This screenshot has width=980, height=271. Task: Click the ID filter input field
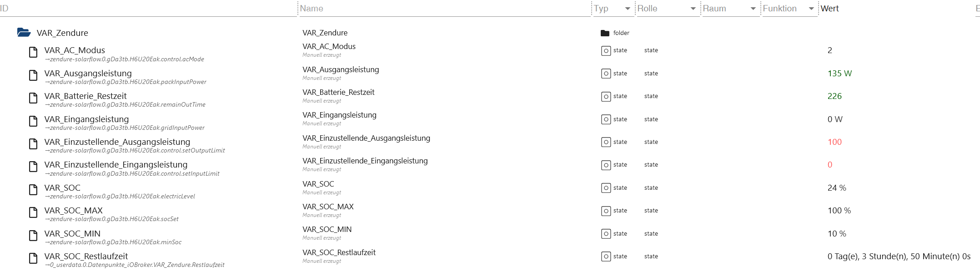click(148, 9)
